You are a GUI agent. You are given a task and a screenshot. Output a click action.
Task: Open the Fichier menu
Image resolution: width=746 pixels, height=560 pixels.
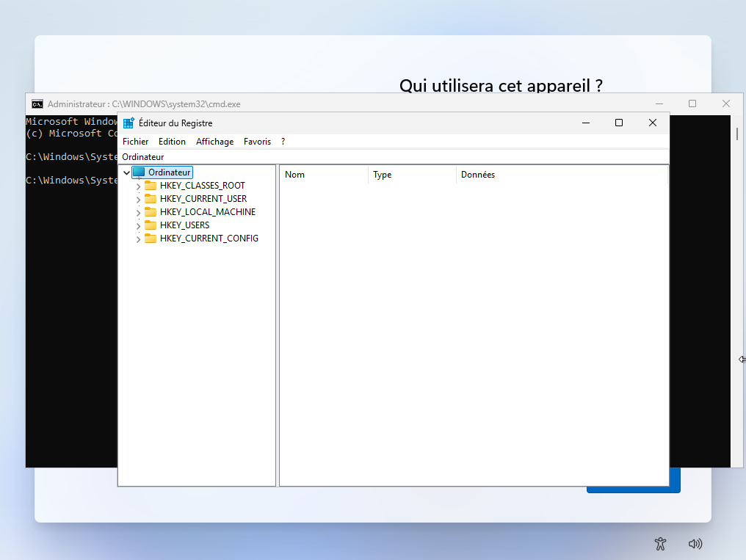tap(135, 142)
